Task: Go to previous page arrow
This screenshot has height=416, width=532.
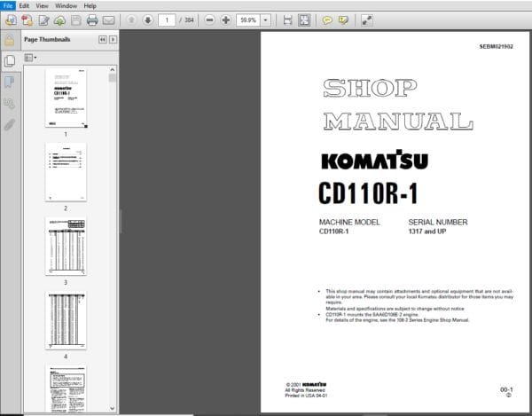Action: 131,20
